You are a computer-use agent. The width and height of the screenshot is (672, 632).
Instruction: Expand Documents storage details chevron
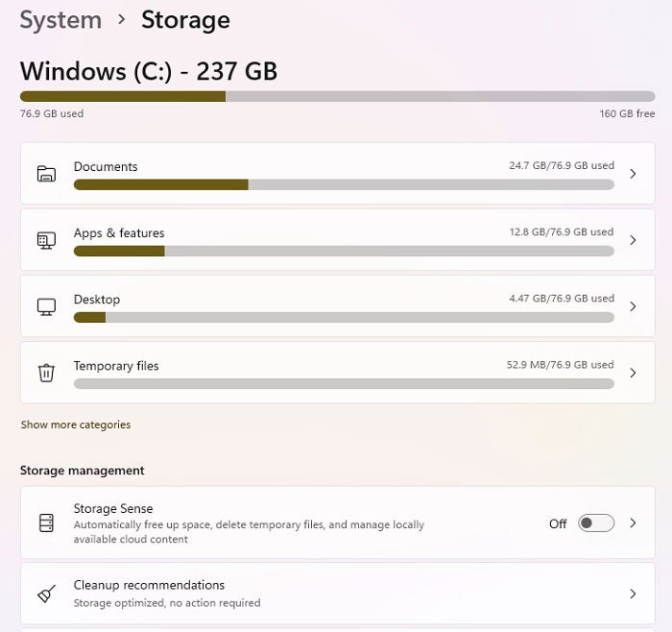pos(633,174)
